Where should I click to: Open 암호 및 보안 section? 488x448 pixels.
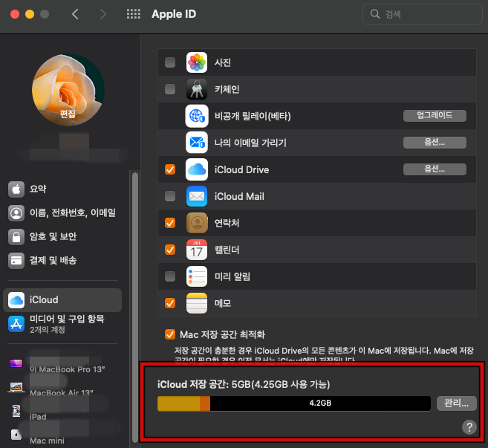62,236
